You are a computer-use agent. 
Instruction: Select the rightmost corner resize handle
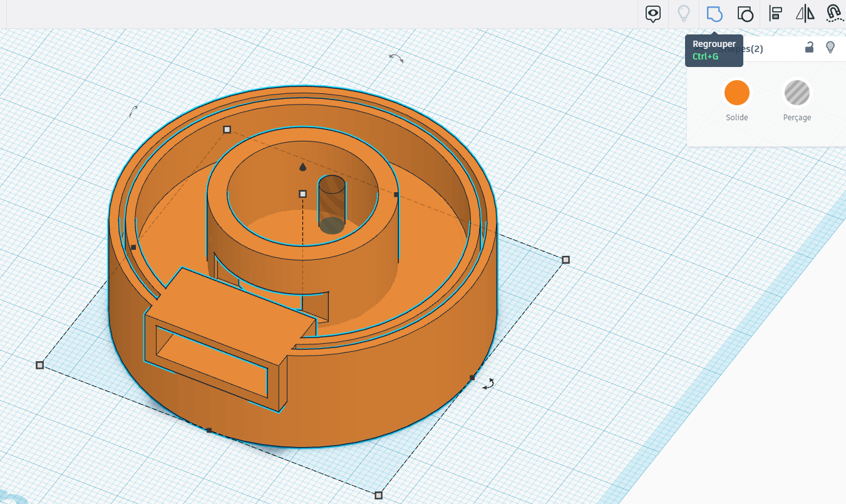(x=566, y=260)
